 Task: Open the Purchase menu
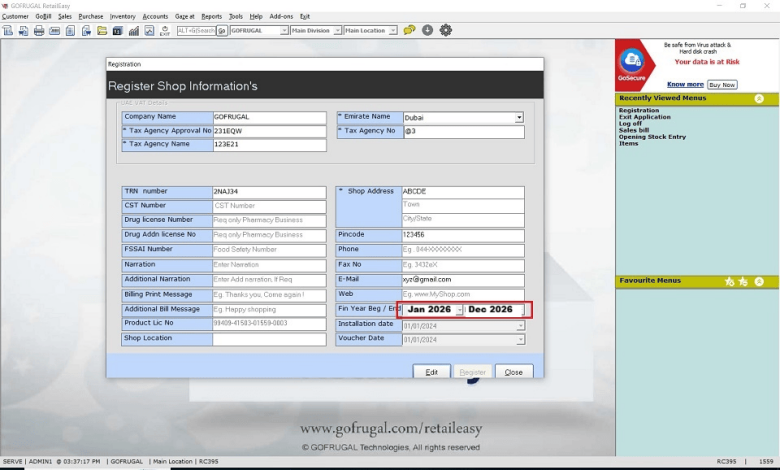[91, 16]
